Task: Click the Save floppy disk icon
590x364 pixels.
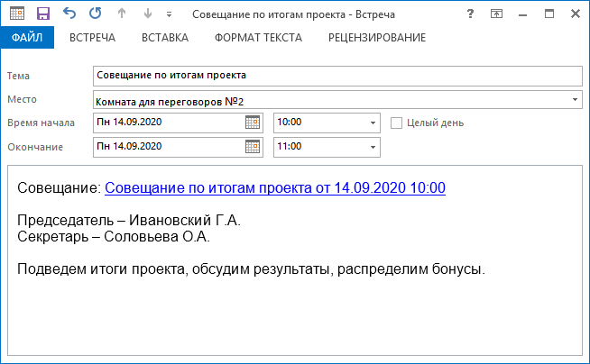Action: (43, 14)
